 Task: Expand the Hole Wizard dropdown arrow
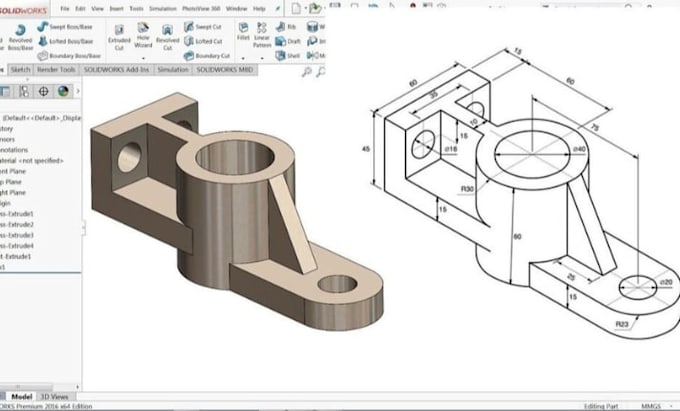(143, 59)
